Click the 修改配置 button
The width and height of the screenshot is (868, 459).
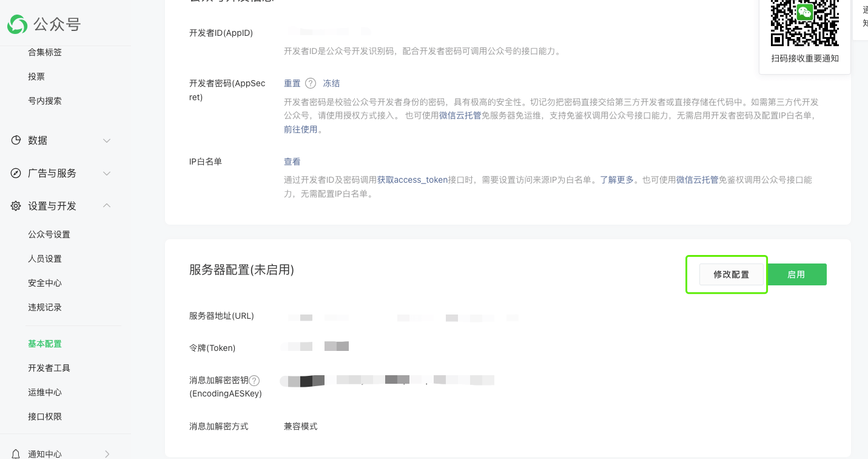tap(732, 274)
